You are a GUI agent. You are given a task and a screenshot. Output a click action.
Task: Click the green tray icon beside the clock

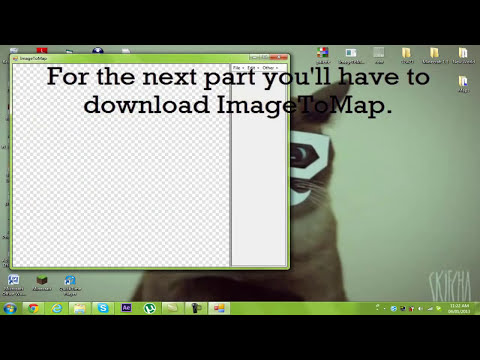tap(439, 309)
